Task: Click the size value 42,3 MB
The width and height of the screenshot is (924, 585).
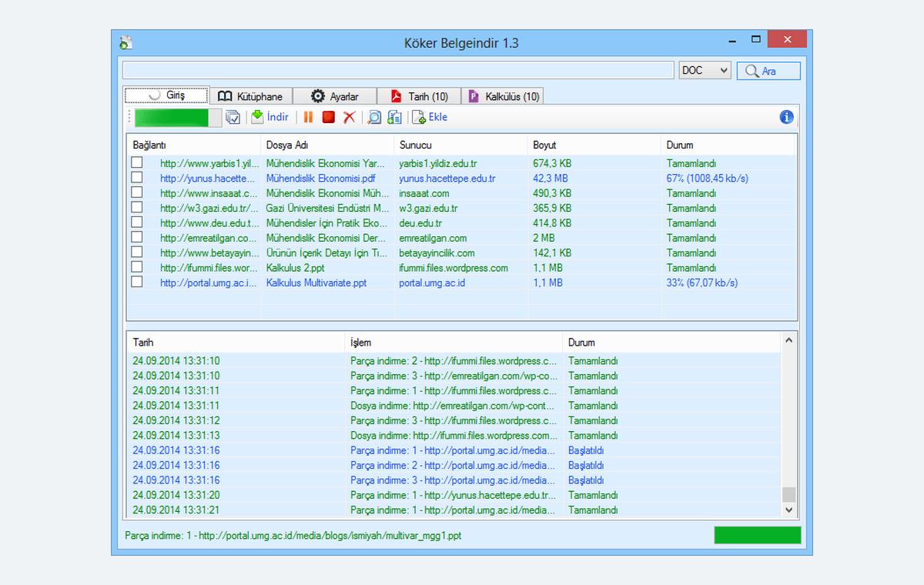Action: click(551, 178)
